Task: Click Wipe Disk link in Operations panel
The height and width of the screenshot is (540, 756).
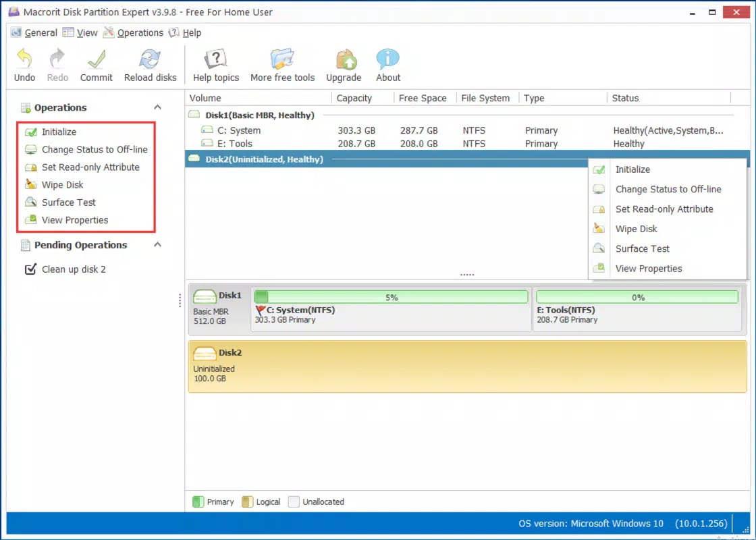Action: (63, 185)
